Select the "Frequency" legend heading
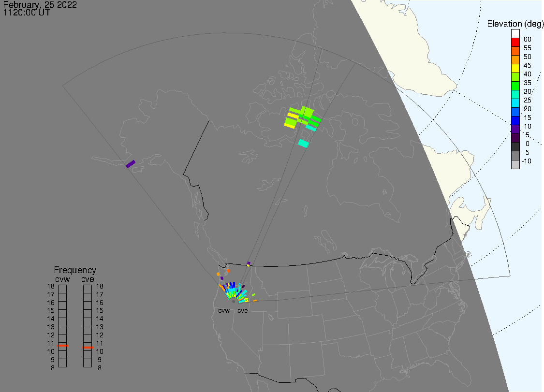This screenshot has width=544, height=392. [x=75, y=270]
